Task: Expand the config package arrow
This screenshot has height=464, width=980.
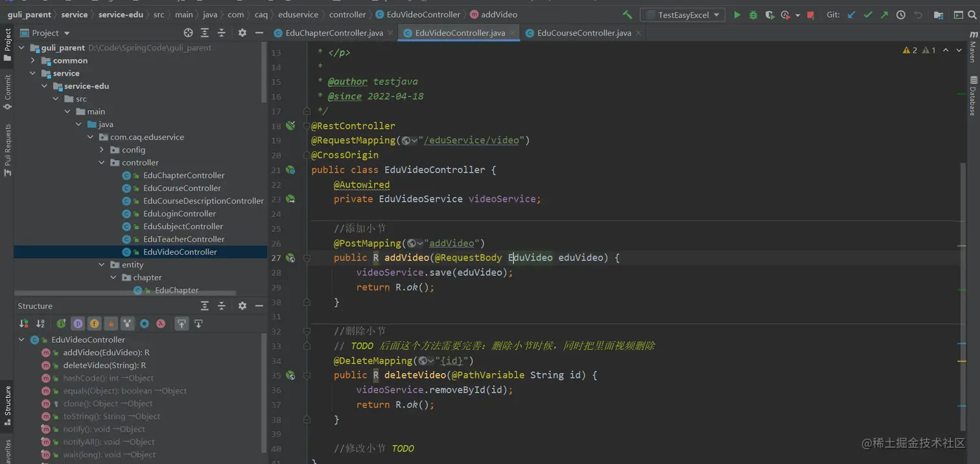Action: coord(102,150)
